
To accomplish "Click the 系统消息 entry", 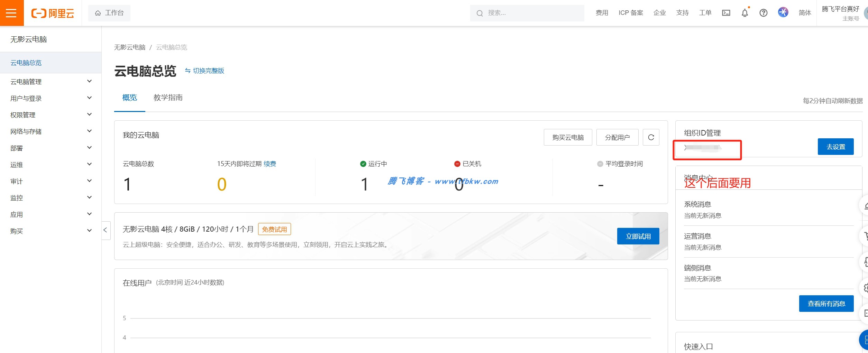I will coord(697,204).
